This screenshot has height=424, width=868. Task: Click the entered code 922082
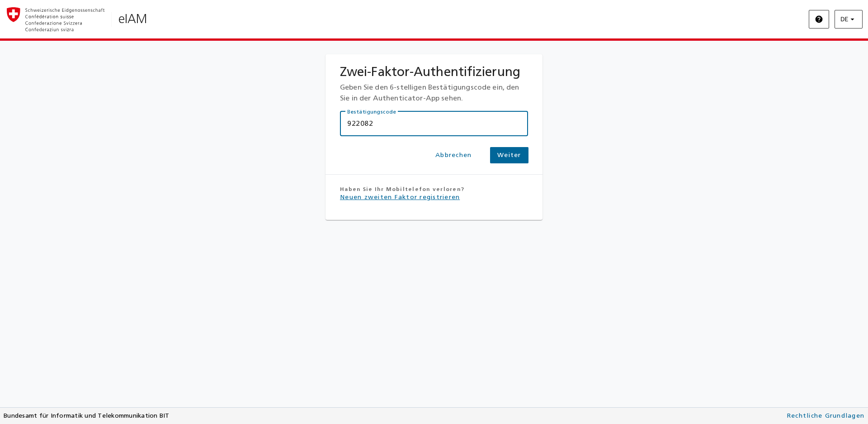coord(360,124)
